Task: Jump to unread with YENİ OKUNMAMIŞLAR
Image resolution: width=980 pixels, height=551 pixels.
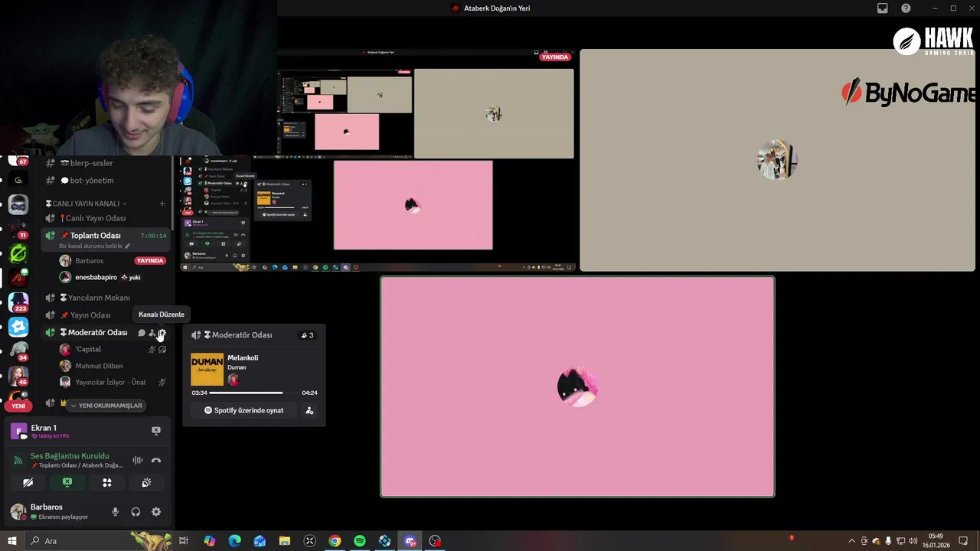Action: (106, 406)
